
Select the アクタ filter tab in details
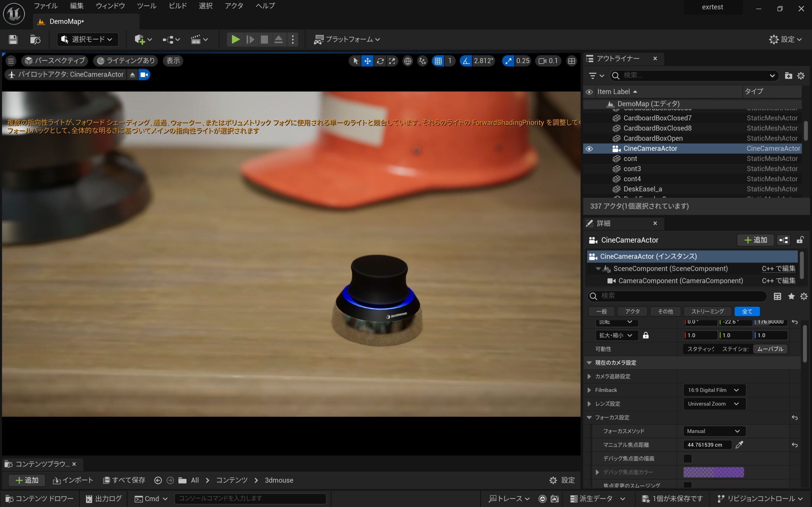[632, 311]
